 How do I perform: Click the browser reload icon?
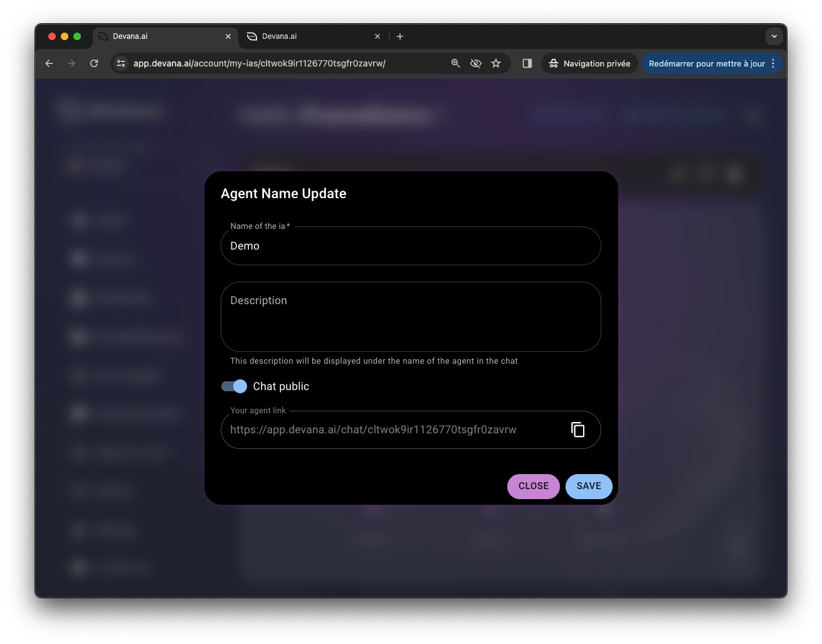[94, 63]
